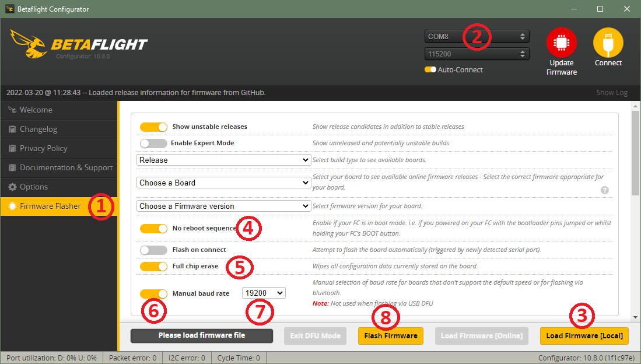
Task: Click Exit DFU Mode button
Action: (x=315, y=336)
